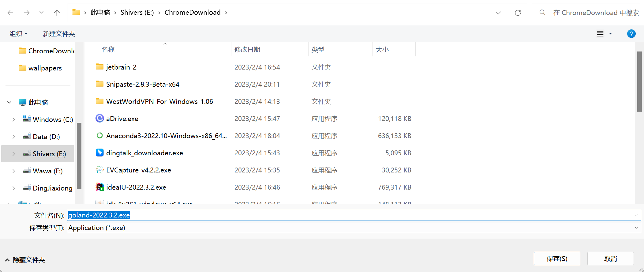
Task: Select wallpapers in the navigation pane
Action: click(40, 68)
